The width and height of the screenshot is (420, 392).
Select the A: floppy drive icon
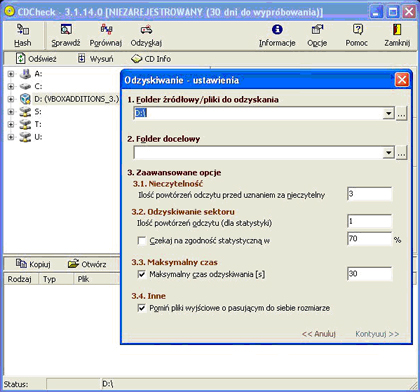[x=25, y=74]
